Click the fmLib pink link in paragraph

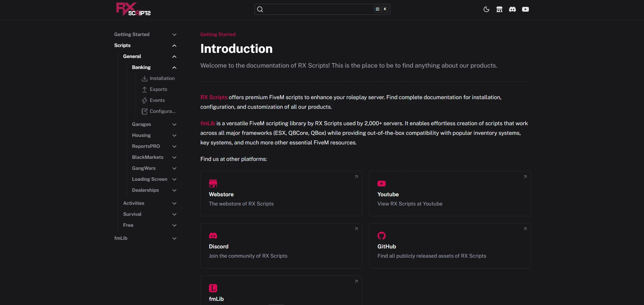point(208,124)
